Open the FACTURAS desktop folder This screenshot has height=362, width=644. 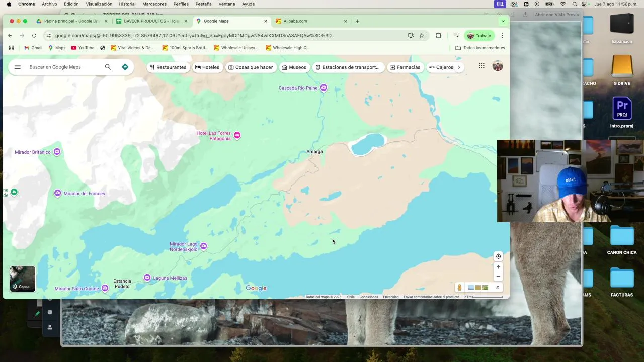point(622,283)
